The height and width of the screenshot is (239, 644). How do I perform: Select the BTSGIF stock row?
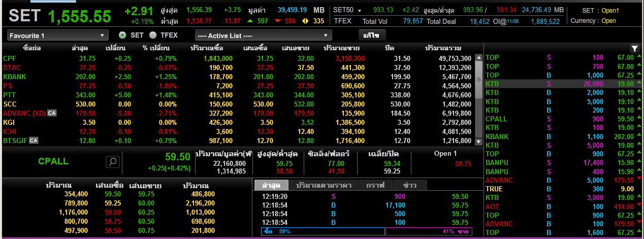(x=238, y=141)
